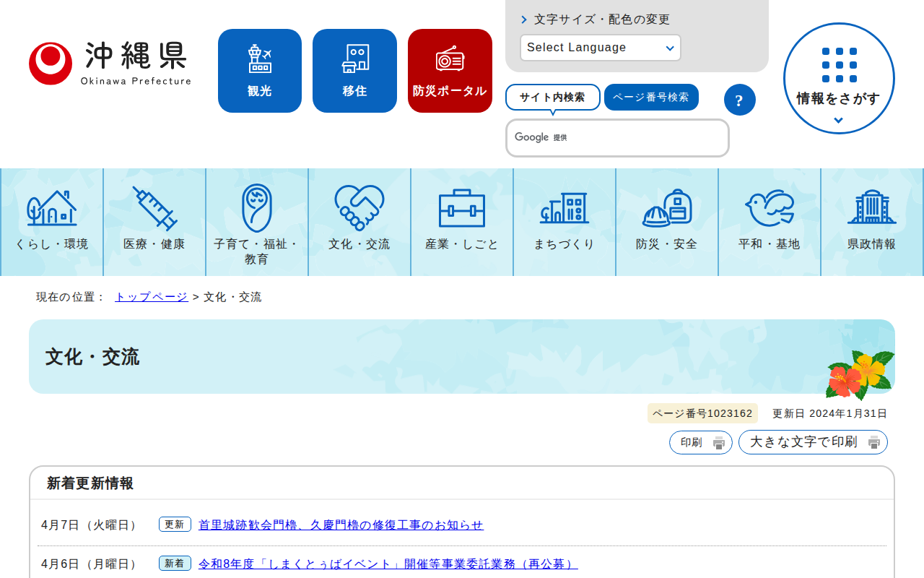This screenshot has width=924, height=578.
Task: Focus the Google site search field
Action: coord(617,138)
